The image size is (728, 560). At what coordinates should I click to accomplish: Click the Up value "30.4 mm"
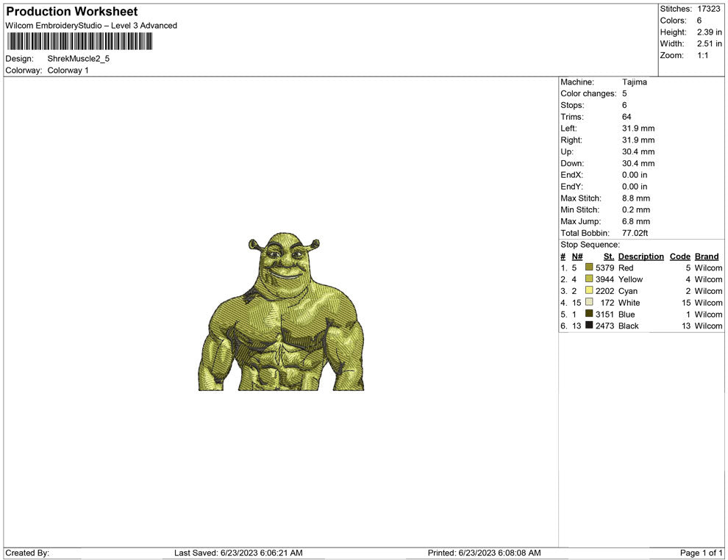pyautogui.click(x=638, y=151)
